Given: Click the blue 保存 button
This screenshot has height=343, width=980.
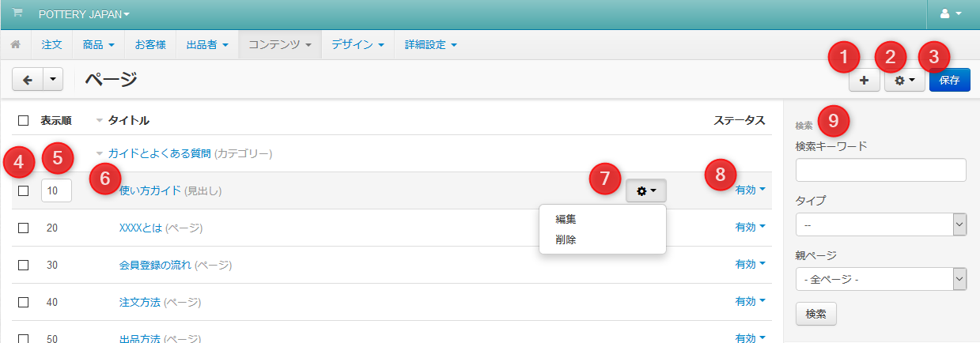Looking at the screenshot, I should click(x=949, y=80).
